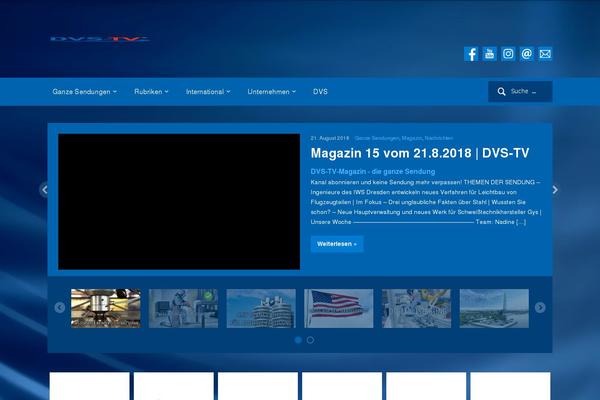
Task: Select BMW tower building thumbnail
Action: coord(261,308)
